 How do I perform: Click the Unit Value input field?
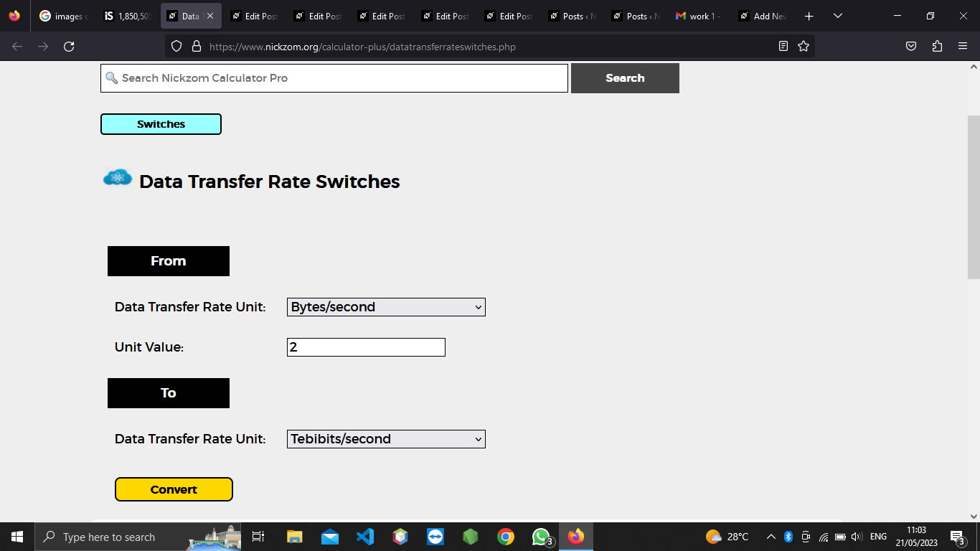(x=366, y=347)
